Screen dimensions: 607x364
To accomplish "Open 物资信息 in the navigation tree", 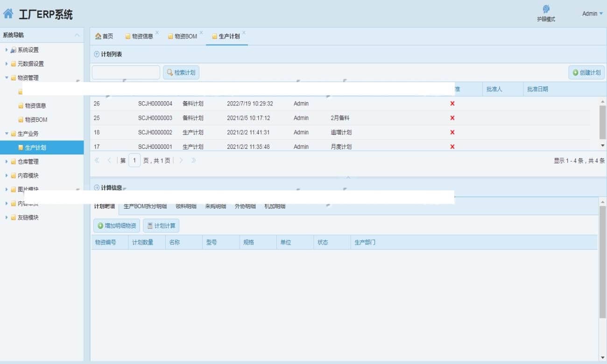I will pos(35,105).
